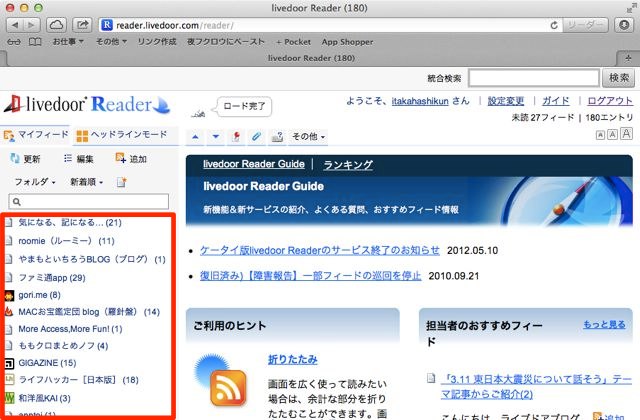Screen dimensions: 640x420
Task: Select the ももクロまとめノフ feed
Action: (x=63, y=346)
